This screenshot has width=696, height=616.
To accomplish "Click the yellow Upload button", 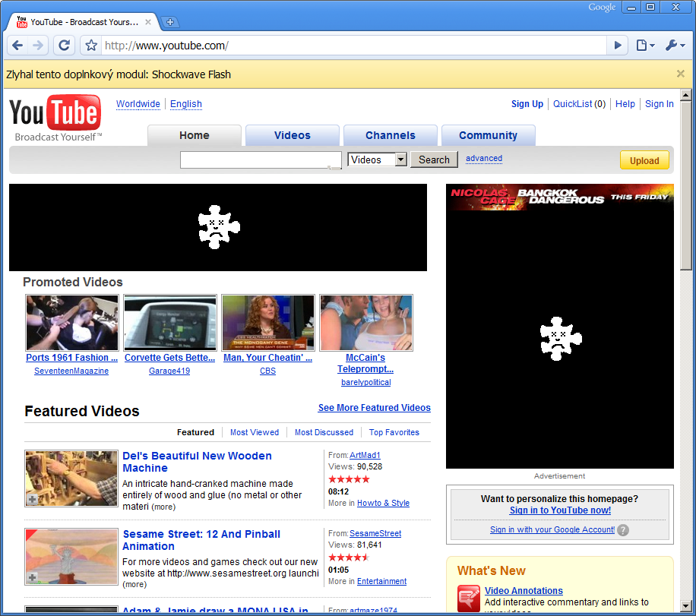I will coord(644,160).
